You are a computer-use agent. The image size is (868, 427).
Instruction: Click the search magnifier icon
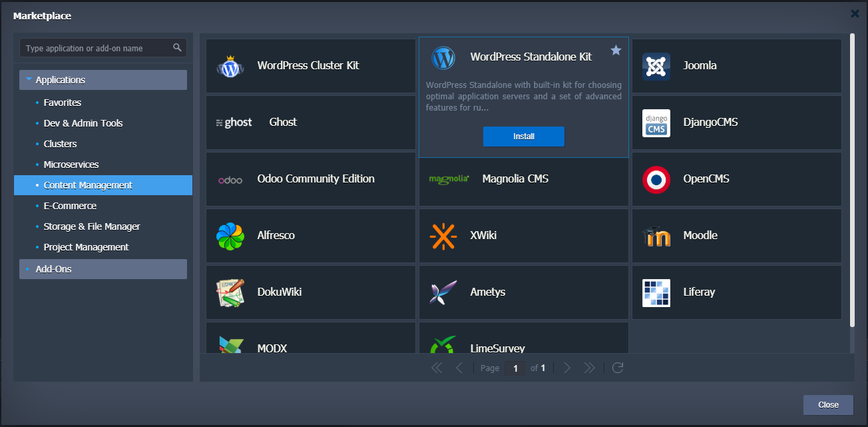click(177, 48)
